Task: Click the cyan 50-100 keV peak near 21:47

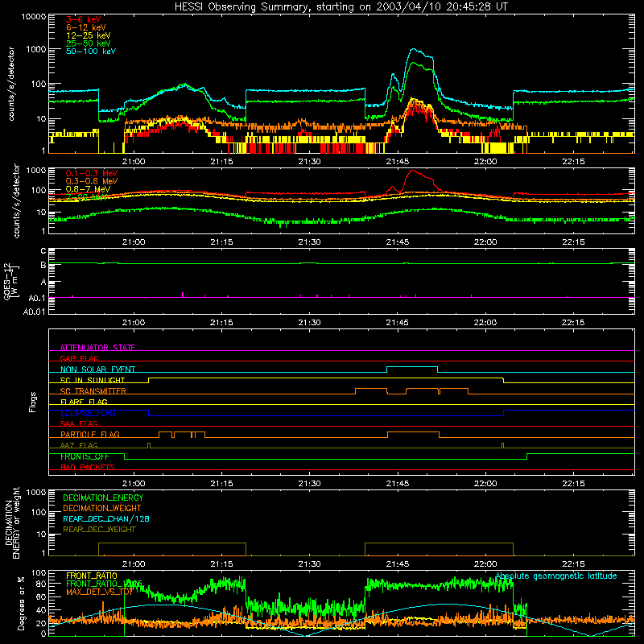Action: 413,49
